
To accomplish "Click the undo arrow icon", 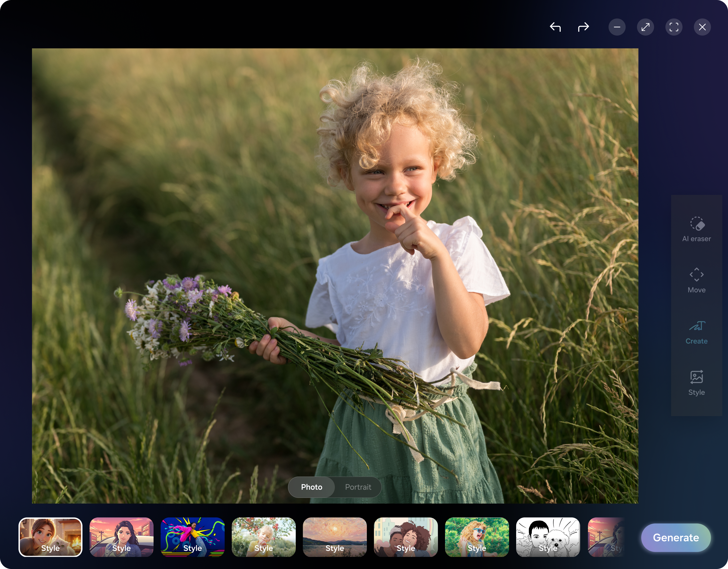I will 555,27.
